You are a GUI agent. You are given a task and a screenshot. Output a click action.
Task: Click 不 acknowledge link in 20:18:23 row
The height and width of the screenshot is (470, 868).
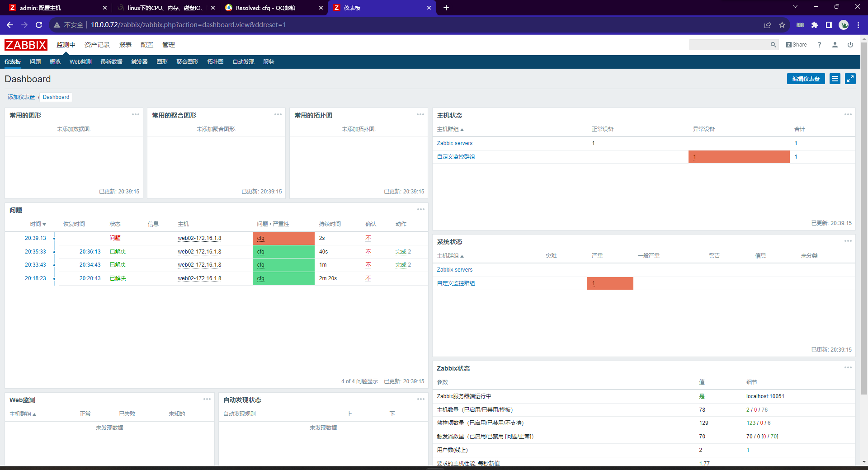pos(368,278)
